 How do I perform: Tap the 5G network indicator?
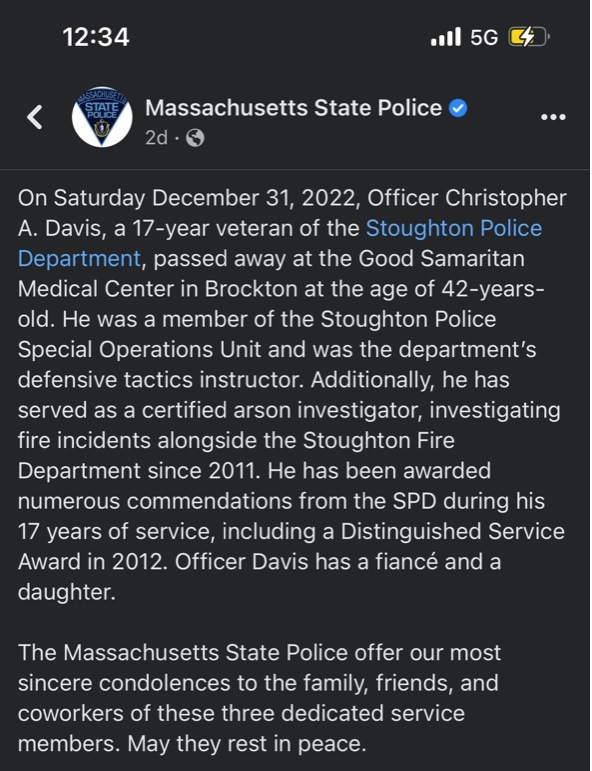[x=484, y=37]
